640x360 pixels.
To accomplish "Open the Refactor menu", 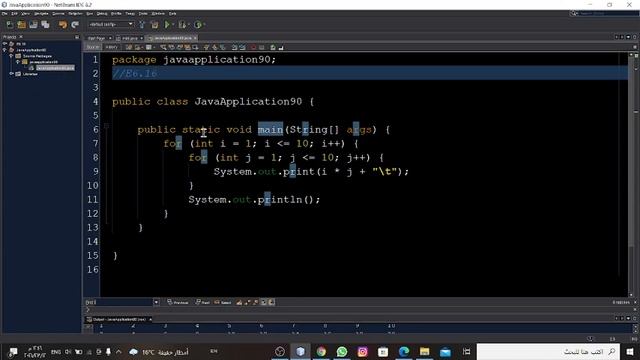I will [75, 13].
